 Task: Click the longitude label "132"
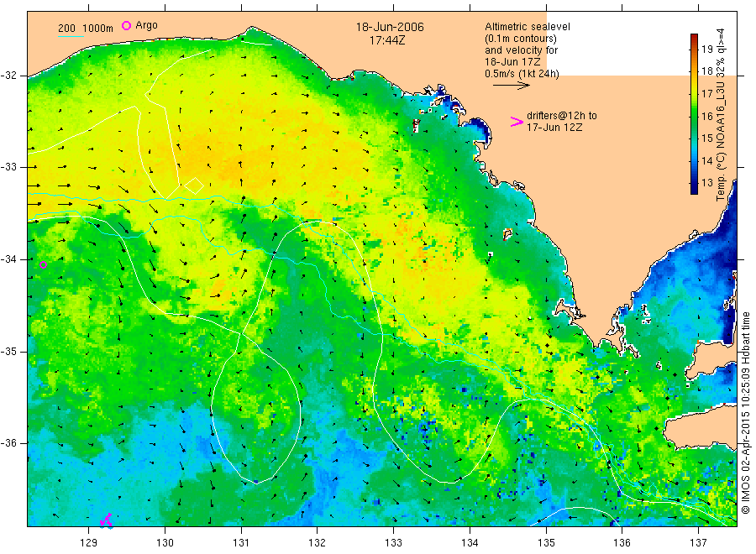point(318,543)
